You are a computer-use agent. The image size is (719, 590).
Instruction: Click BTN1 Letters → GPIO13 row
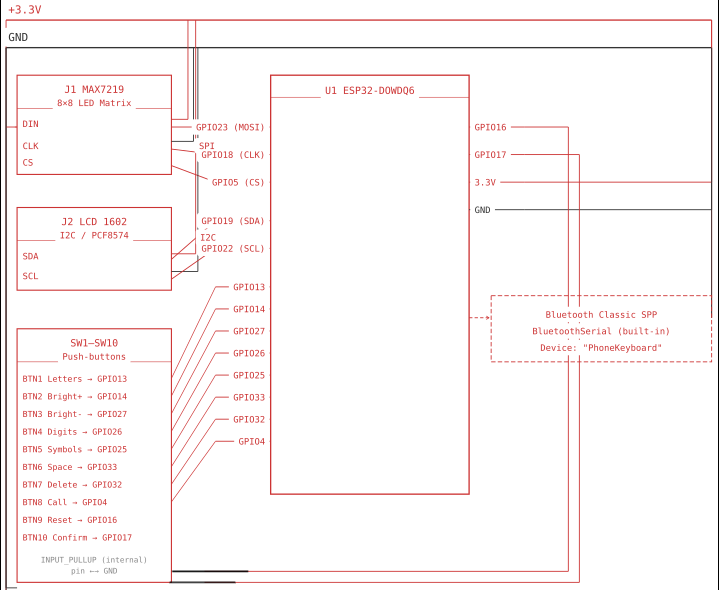[75, 379]
